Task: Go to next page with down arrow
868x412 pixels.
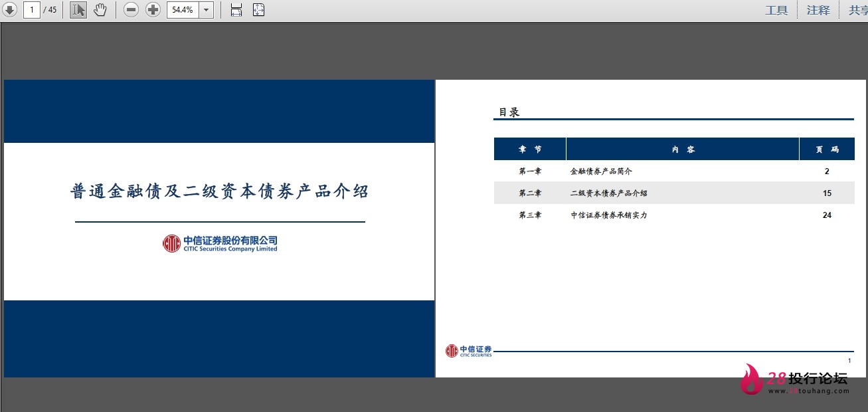Action: pos(9,10)
